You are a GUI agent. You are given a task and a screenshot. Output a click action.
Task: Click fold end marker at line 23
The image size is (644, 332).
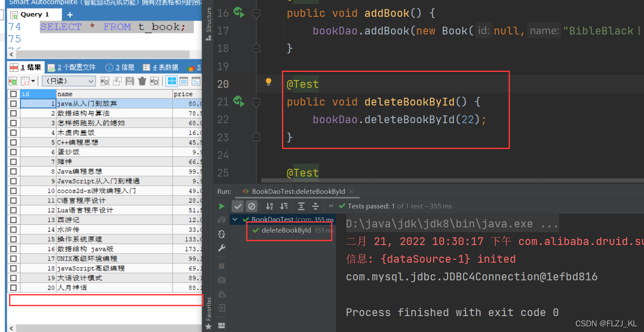(256, 137)
